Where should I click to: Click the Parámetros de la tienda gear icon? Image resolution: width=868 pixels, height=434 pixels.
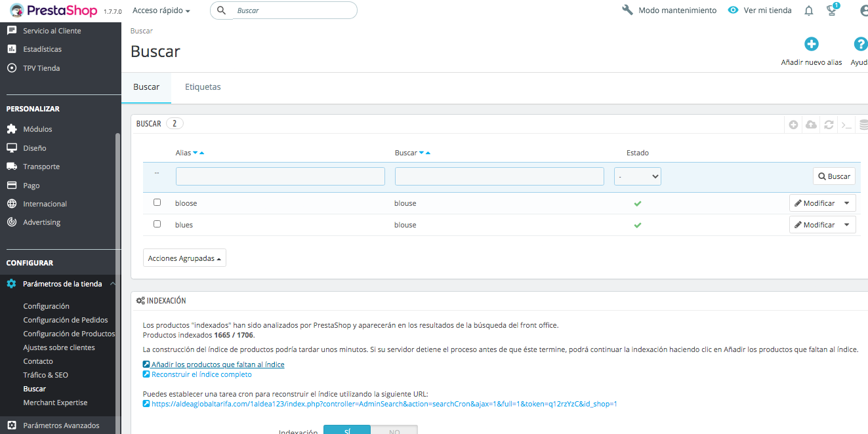pyautogui.click(x=11, y=284)
